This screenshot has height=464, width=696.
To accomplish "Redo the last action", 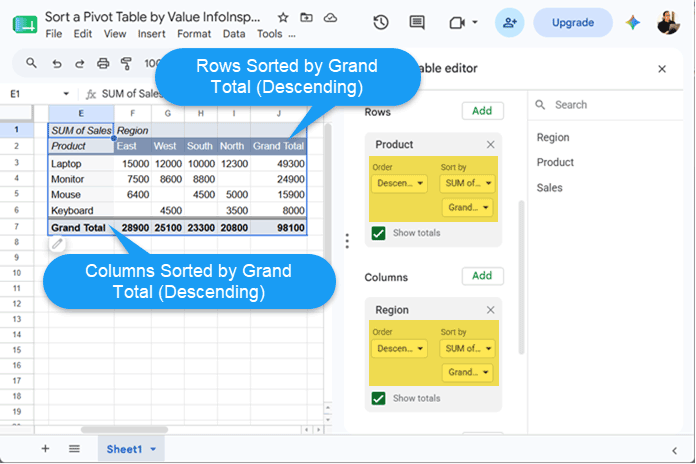I will point(79,63).
